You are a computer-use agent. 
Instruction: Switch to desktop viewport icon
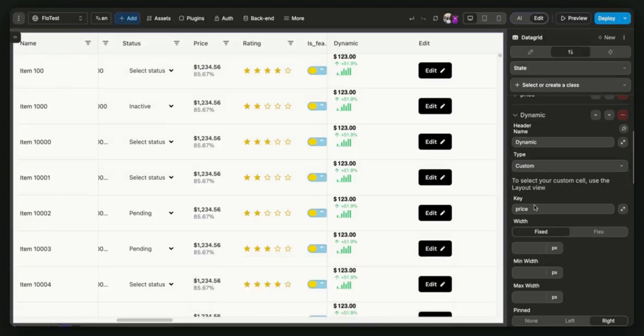pos(470,18)
